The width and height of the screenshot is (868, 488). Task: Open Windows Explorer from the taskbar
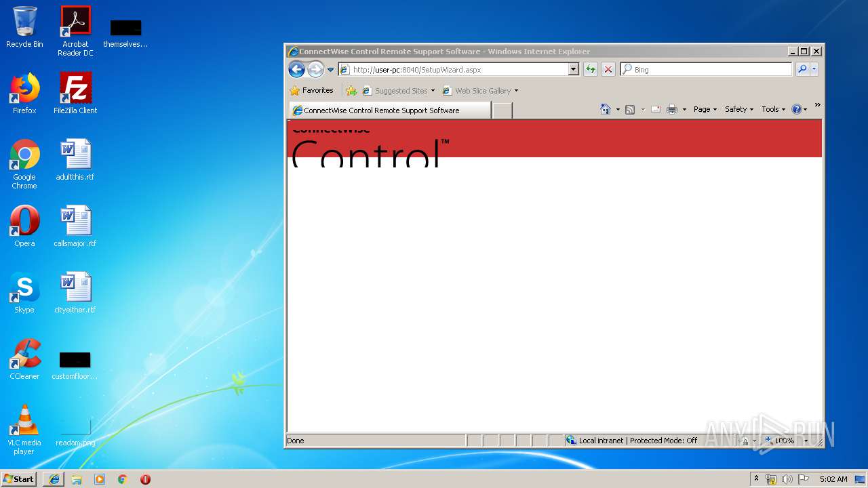[77, 479]
